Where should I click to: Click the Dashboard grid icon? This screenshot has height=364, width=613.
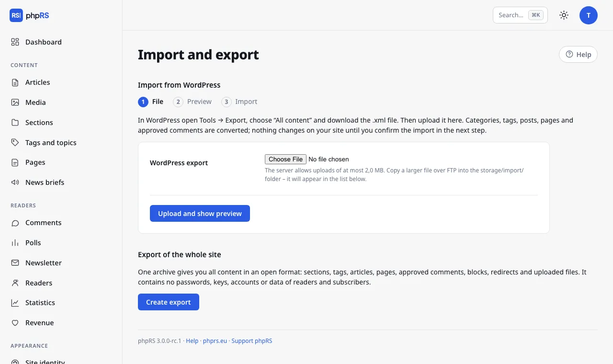[15, 42]
